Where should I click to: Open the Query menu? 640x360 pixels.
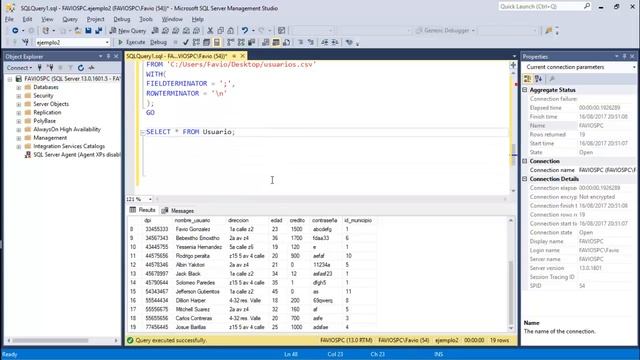[x=70, y=19]
